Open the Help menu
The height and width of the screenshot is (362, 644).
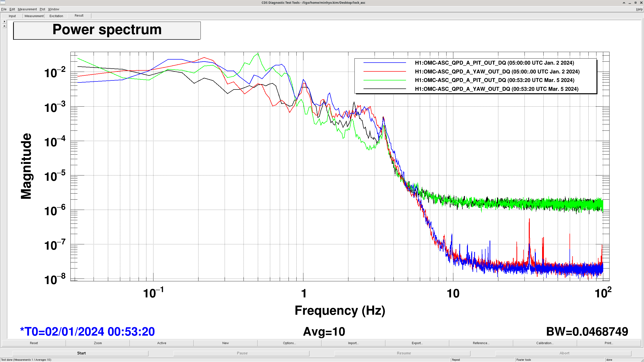tap(639, 9)
